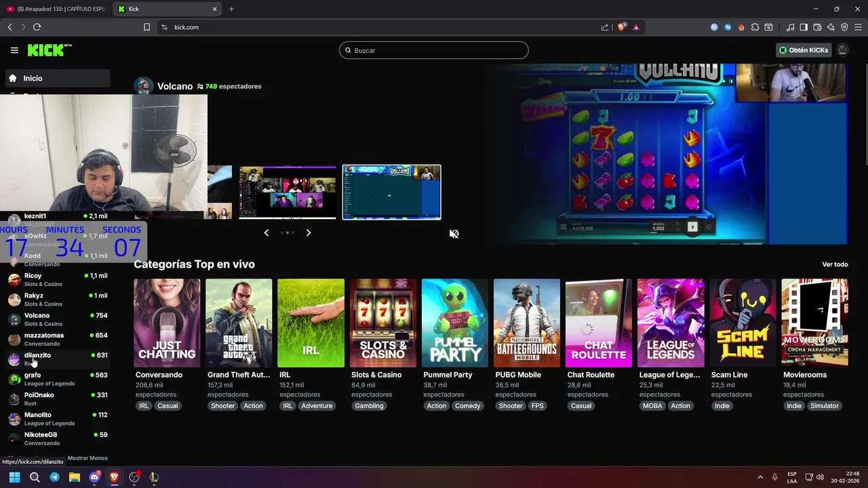
Task: Open mazzatomas channel in sidebar list
Action: coord(58,339)
